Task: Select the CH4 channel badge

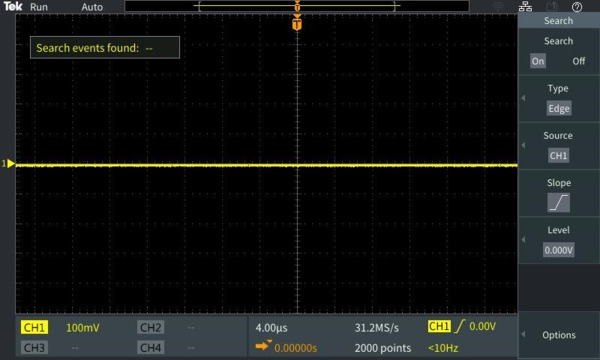Action: (x=150, y=348)
